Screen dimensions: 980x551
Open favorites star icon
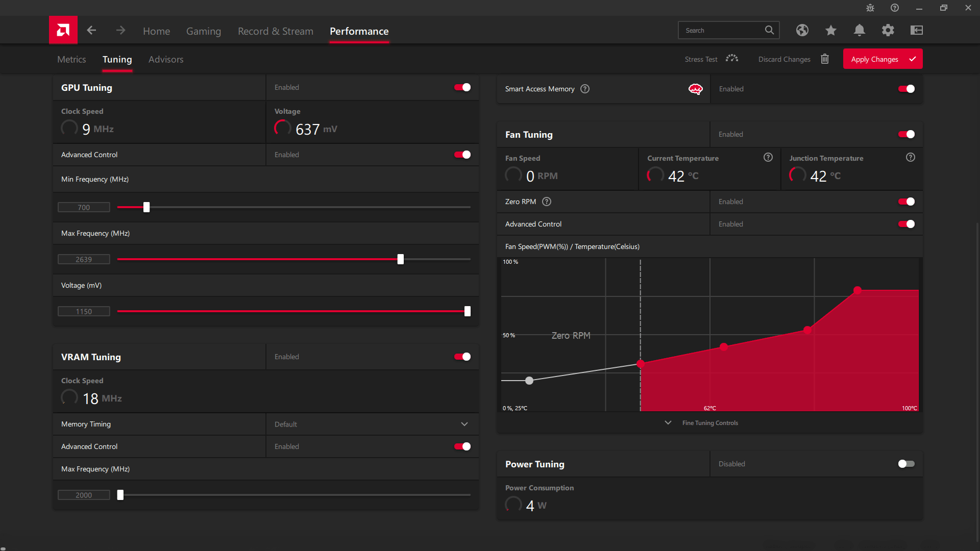click(831, 30)
